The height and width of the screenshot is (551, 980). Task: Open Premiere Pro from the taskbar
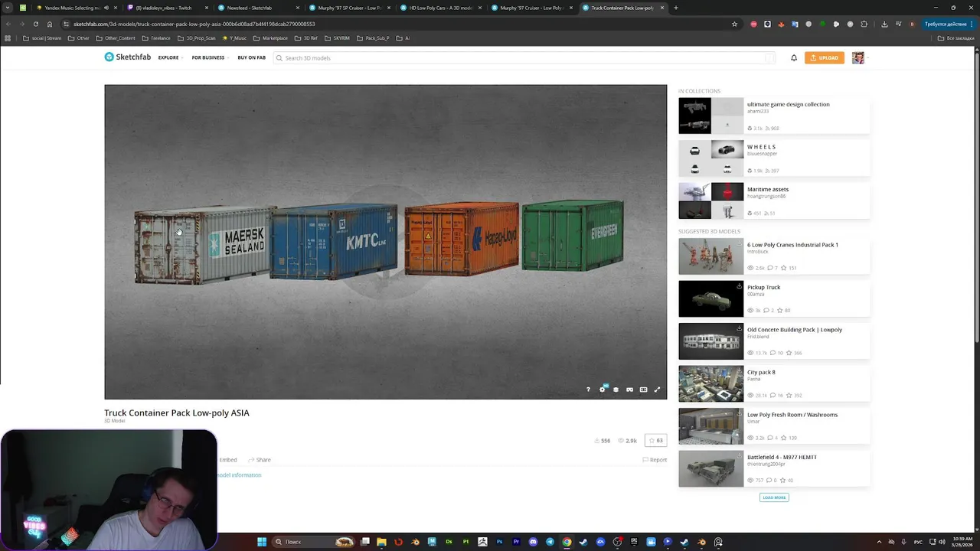point(516,542)
